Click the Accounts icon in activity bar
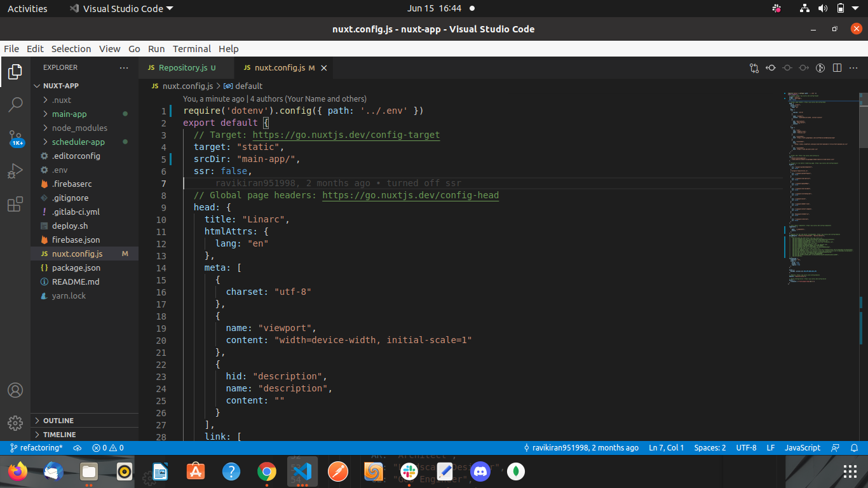Screen dimensions: 868x488 pos(15,390)
